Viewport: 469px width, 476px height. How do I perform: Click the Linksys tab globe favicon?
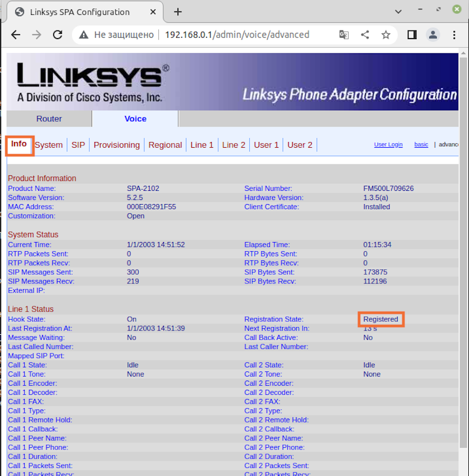pos(20,12)
